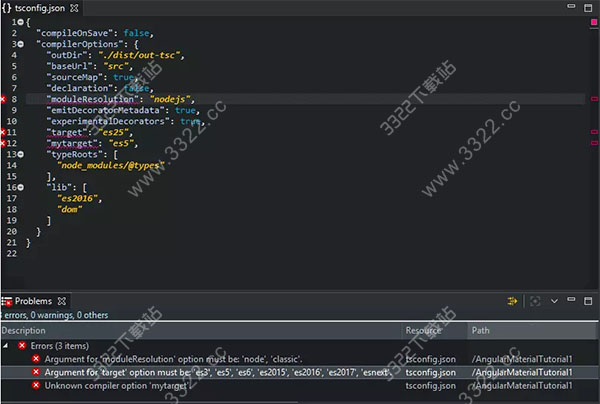Click the error marker on line 11
Image resolution: width=600 pixels, height=404 pixels.
point(4,132)
